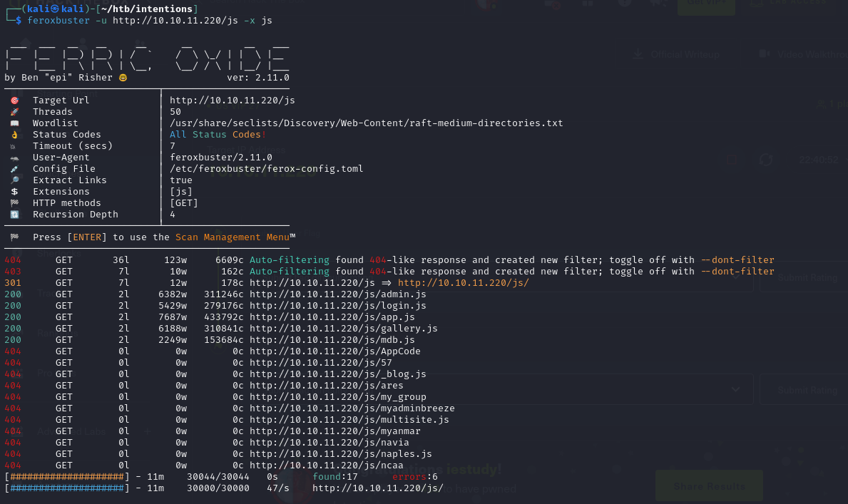Click the _blog.js URL result
Viewport: 848px width, 504px height.
tap(338, 374)
